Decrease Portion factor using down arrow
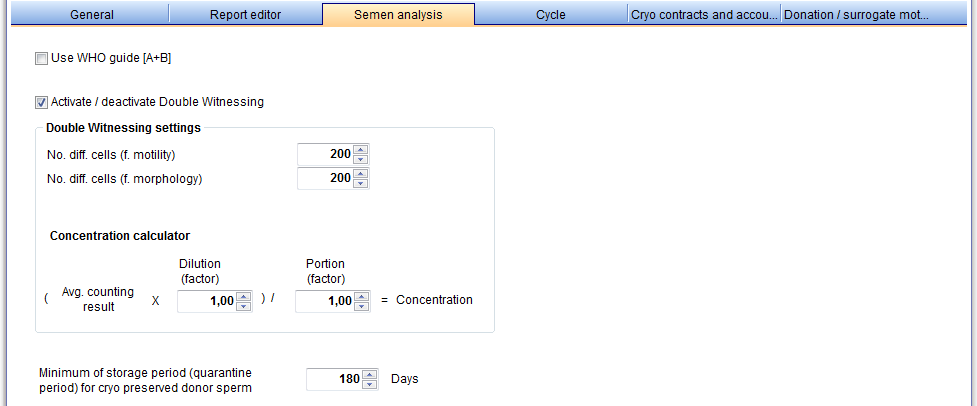Viewport: 977px width, 406px height. 361,306
